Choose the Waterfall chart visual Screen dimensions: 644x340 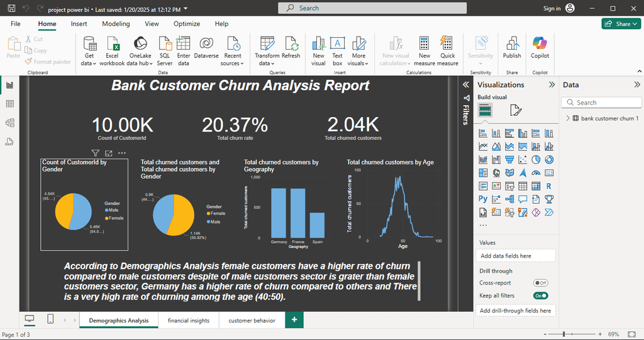(496, 159)
